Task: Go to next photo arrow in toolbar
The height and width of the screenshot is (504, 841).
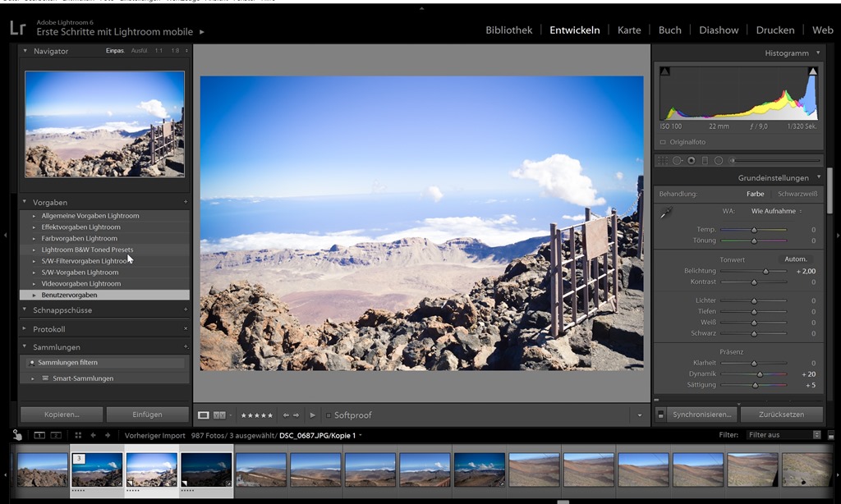Action: pos(296,415)
